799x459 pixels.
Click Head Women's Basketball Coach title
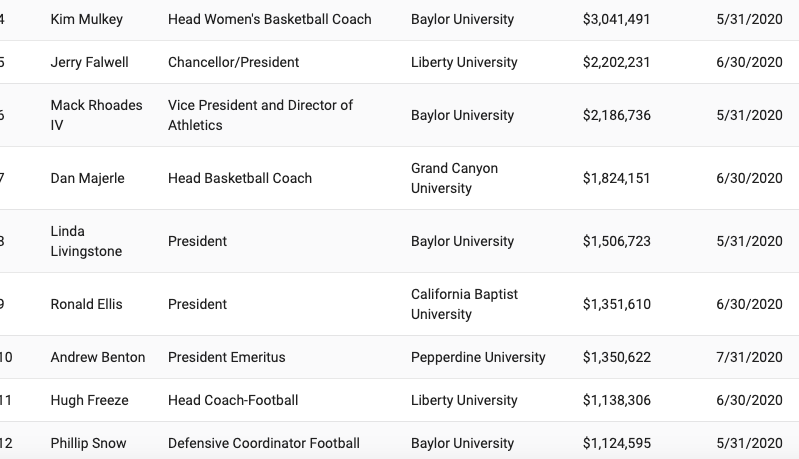[270, 19]
